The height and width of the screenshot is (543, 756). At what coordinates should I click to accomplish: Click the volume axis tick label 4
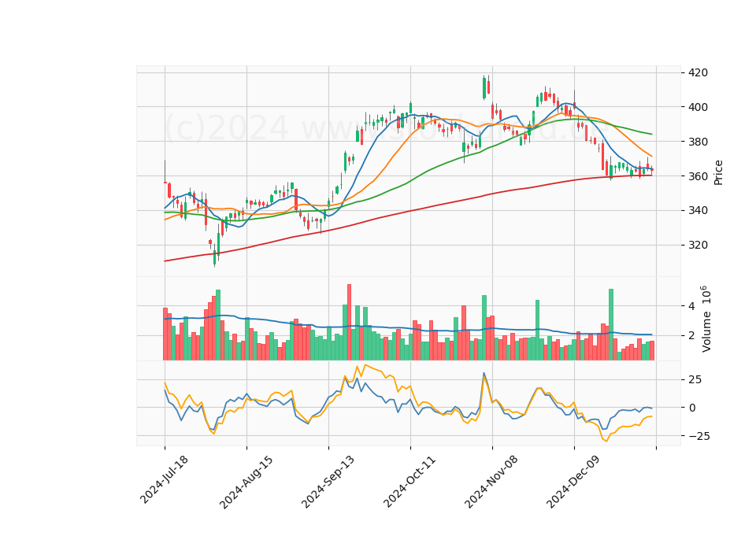click(692, 306)
